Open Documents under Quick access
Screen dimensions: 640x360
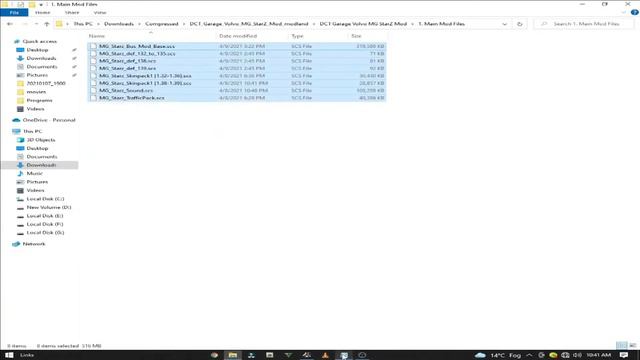click(42, 67)
